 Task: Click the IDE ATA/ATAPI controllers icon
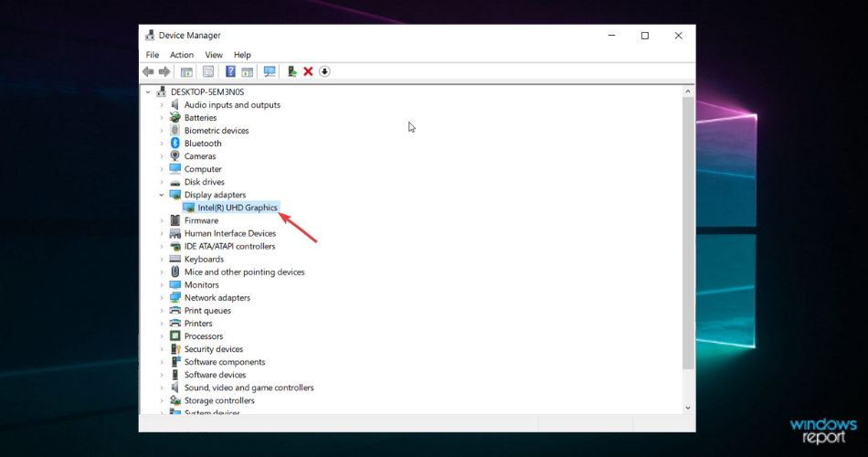tap(175, 246)
